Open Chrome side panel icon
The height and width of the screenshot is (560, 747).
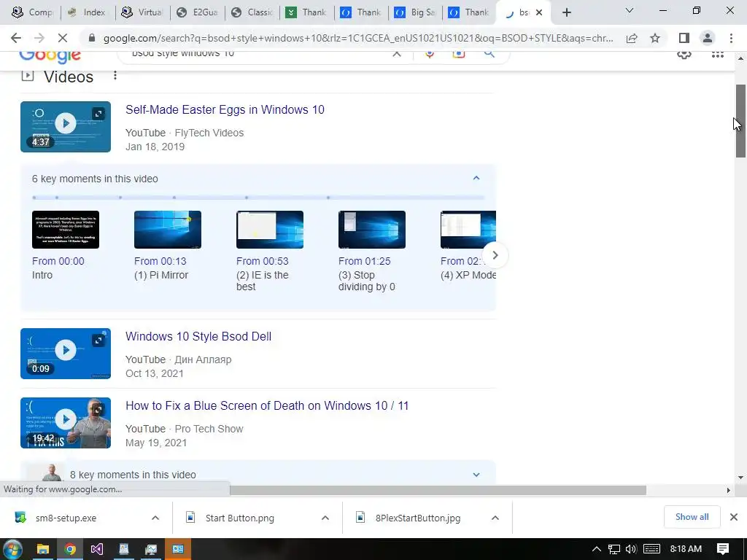click(x=684, y=38)
